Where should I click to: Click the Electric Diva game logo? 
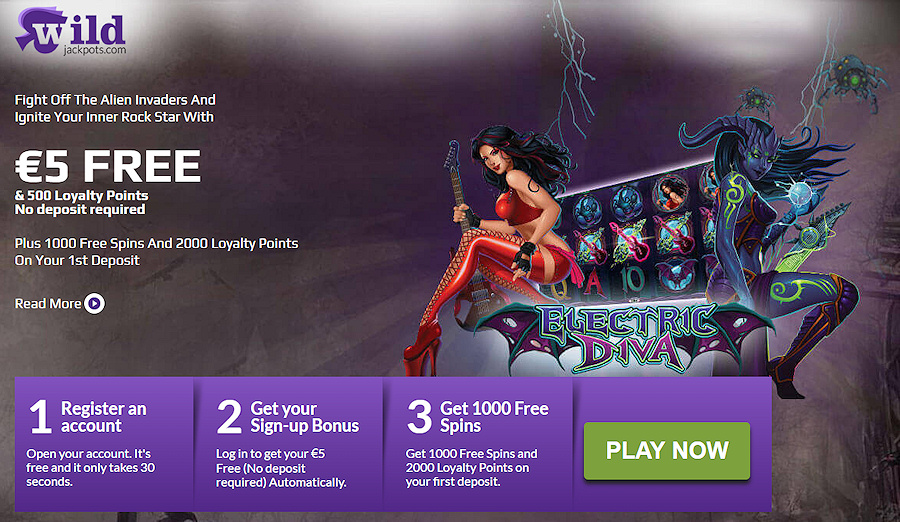point(624,337)
